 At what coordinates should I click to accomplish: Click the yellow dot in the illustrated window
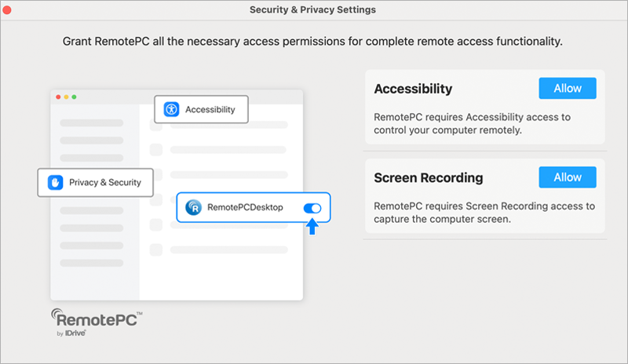point(66,96)
